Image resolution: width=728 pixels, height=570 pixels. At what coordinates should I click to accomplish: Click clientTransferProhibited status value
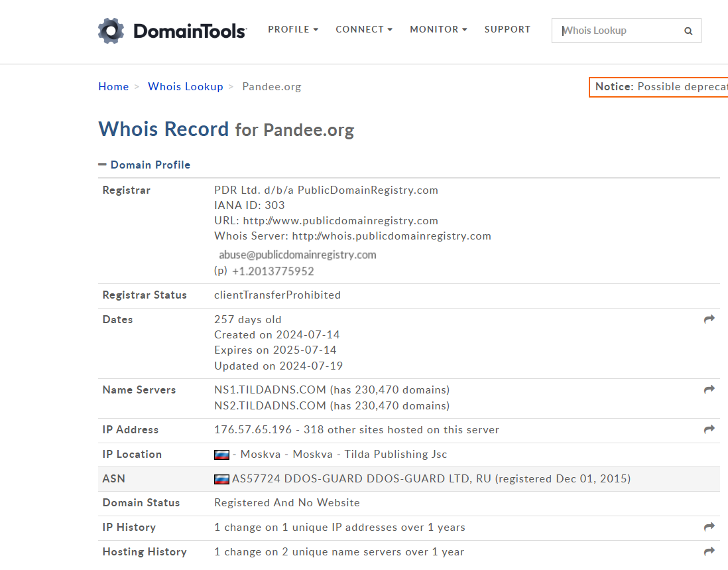click(277, 295)
